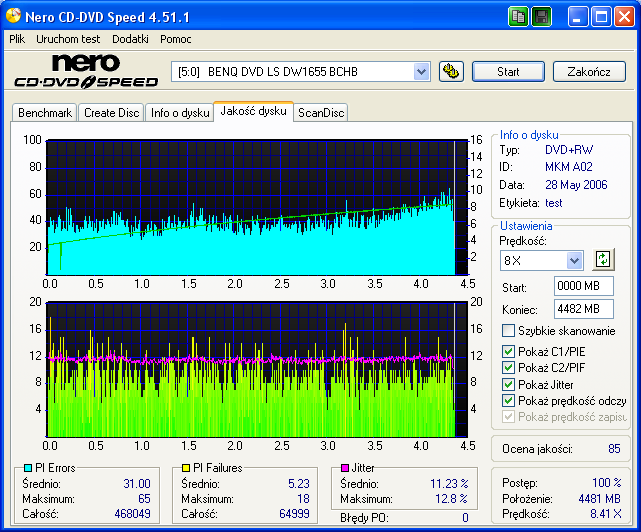
Task: Toggle the Pokaż C2/PIF checkbox
Action: [x=508, y=368]
